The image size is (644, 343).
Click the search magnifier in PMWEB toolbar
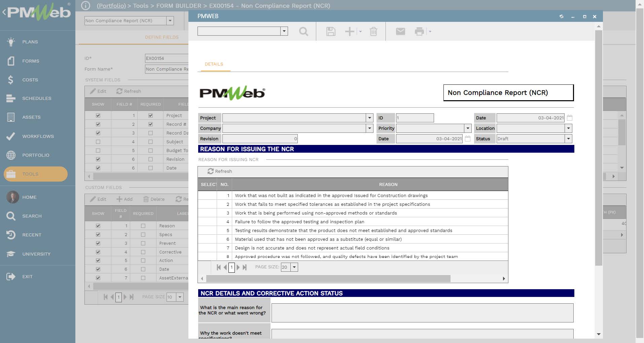click(303, 32)
